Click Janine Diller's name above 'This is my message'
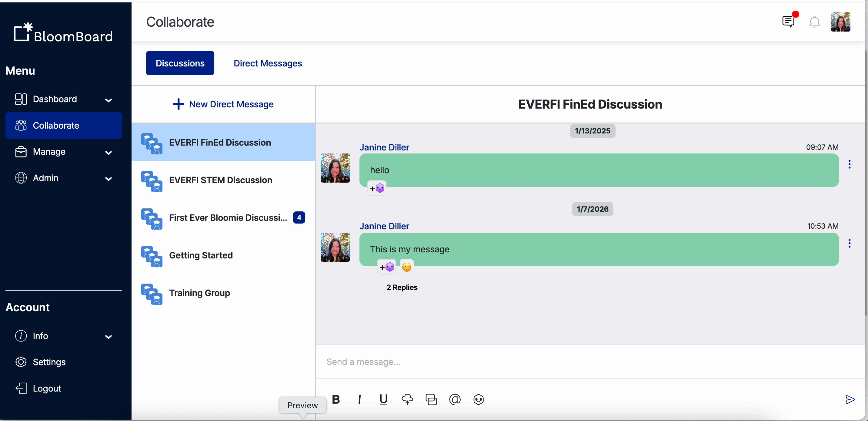Image resolution: width=868 pixels, height=421 pixels. pyautogui.click(x=384, y=226)
